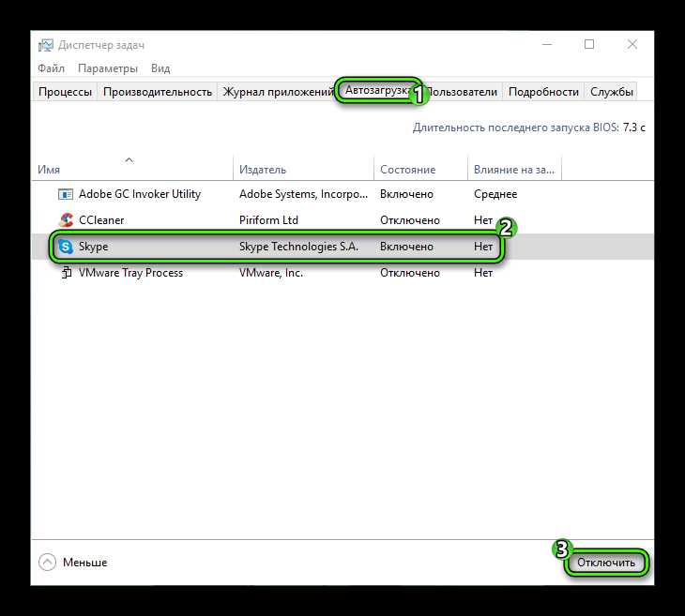This screenshot has height=616, width=685.
Task: Click the BIOS time value 7.3 с
Action: click(634, 128)
